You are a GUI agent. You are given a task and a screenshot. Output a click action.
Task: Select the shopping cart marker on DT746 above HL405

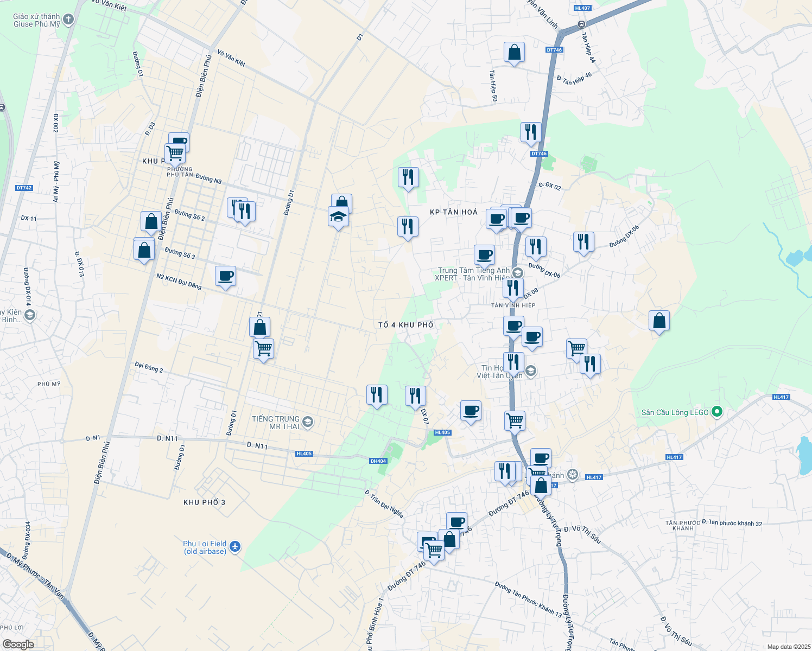pos(515,420)
